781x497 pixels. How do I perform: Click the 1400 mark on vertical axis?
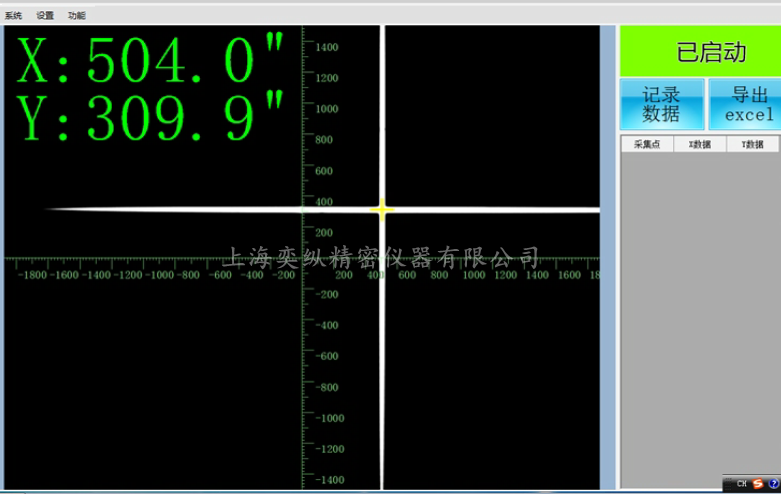click(327, 47)
